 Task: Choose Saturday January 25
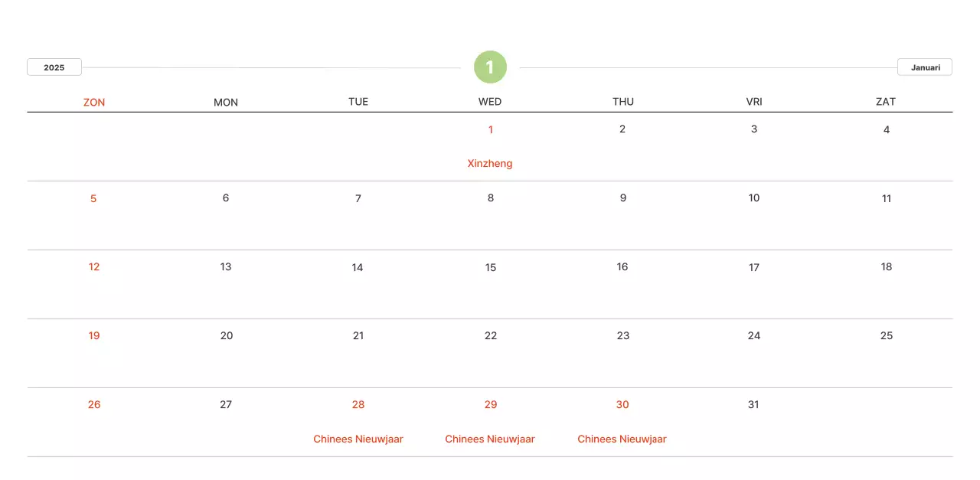pos(887,335)
